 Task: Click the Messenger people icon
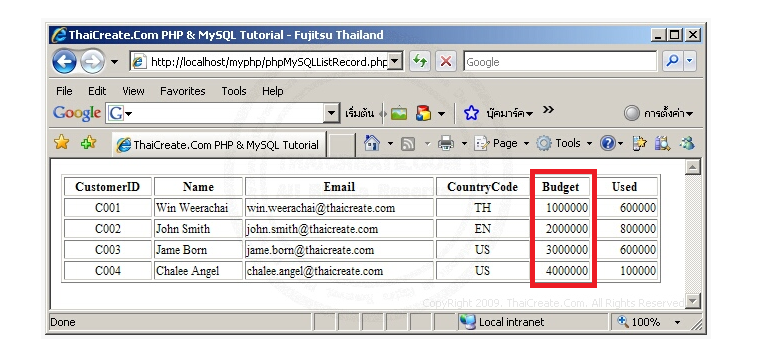point(687,143)
